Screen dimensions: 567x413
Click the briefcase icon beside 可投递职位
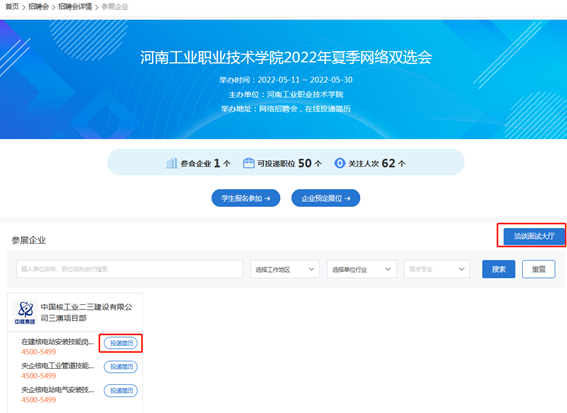[248, 163]
